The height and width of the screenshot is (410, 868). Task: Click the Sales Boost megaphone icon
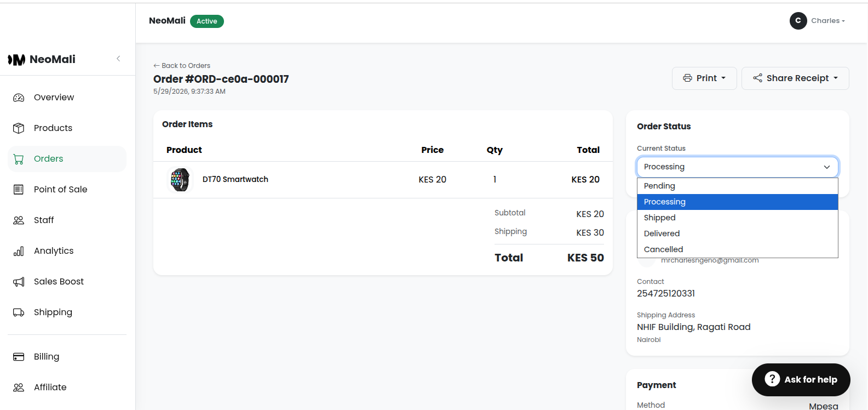[x=19, y=282]
